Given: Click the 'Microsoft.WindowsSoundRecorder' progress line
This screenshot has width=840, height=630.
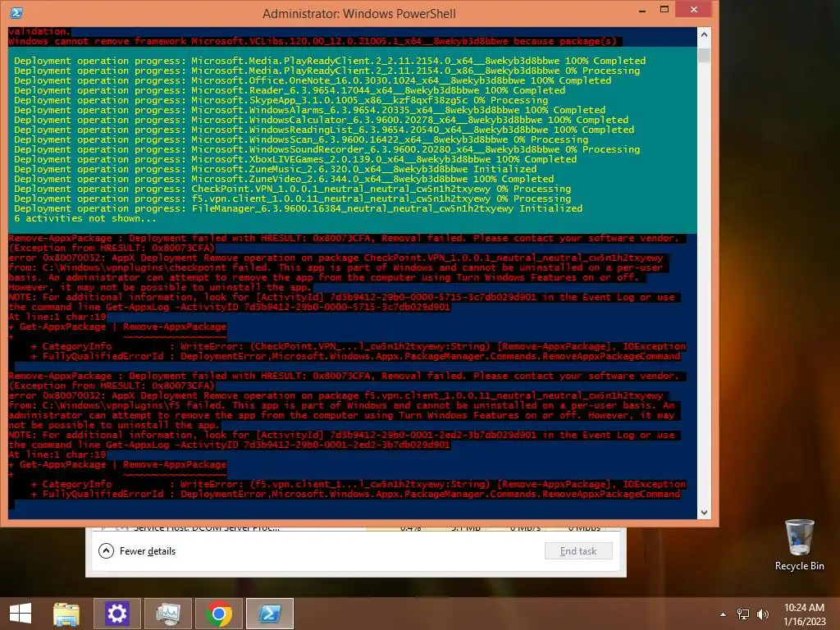Looking at the screenshot, I should (326, 149).
